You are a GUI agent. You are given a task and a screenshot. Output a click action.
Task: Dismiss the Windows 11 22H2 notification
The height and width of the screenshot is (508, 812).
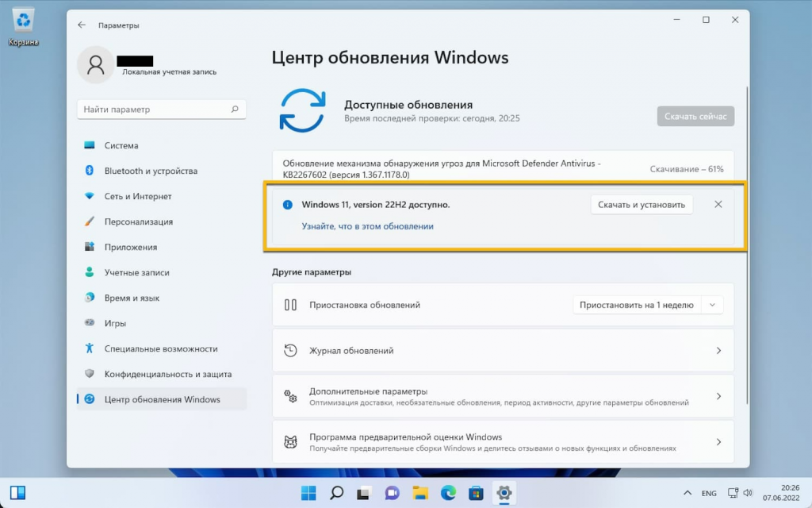(718, 205)
